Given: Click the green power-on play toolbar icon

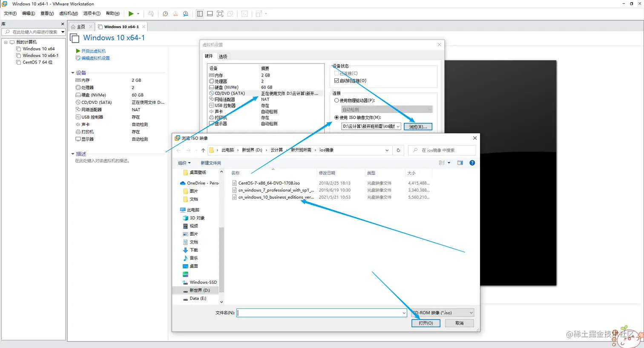Looking at the screenshot, I should point(131,14).
